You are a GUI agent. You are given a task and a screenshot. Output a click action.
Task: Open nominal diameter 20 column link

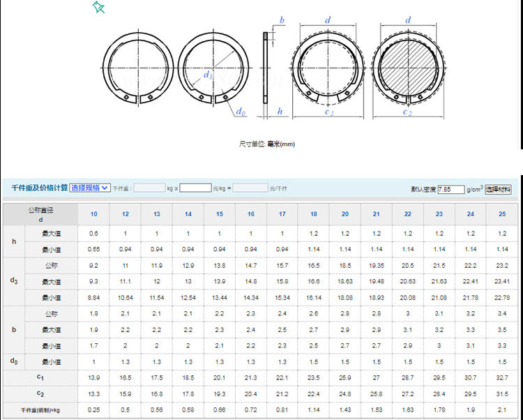[x=345, y=214]
